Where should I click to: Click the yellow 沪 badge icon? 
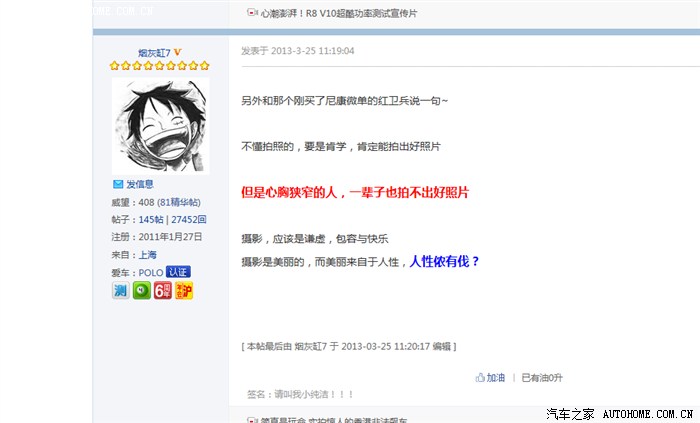[x=184, y=290]
